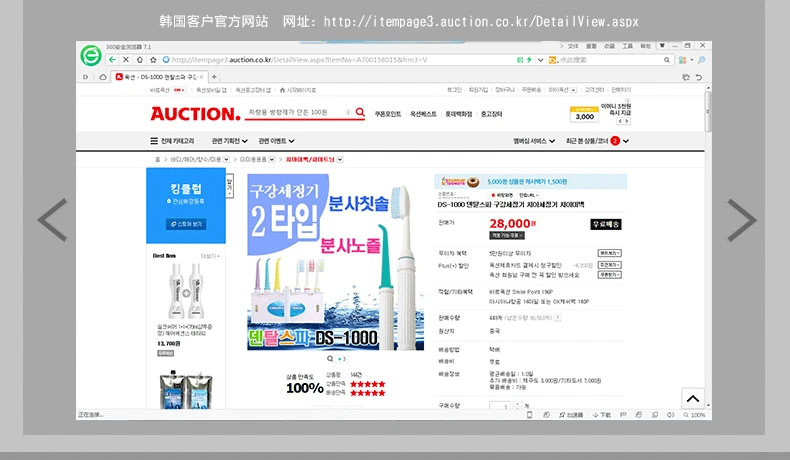Click inside the browser search box
This screenshot has height=460, width=790.
(x=610, y=59)
